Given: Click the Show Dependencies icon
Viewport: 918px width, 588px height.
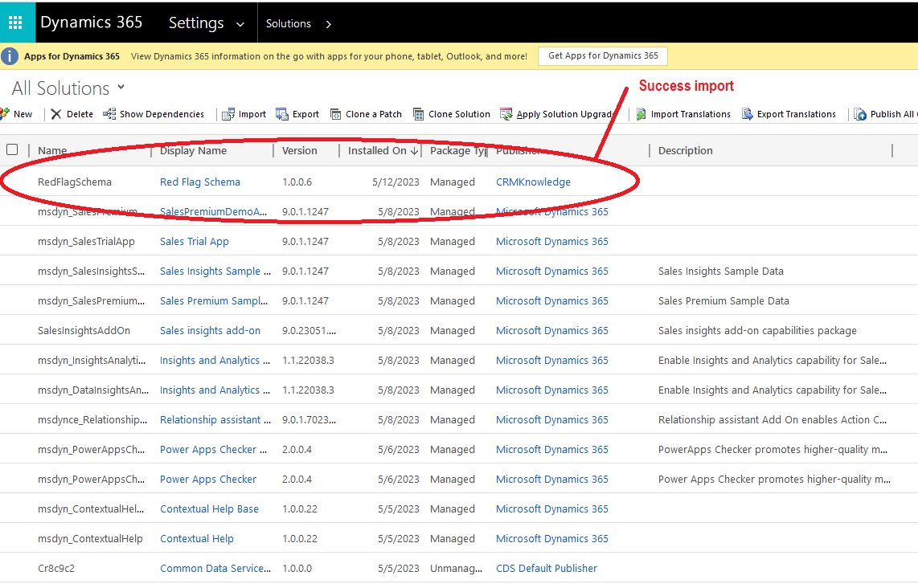Looking at the screenshot, I should tap(109, 114).
